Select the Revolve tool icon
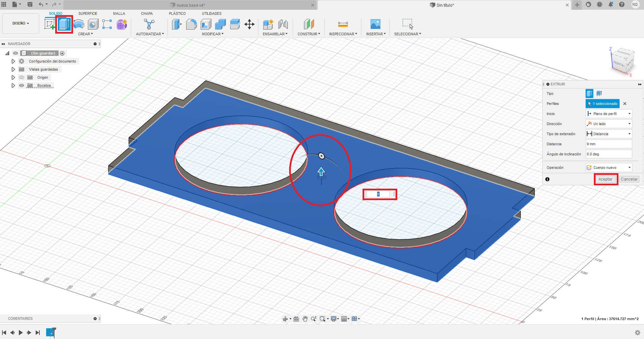The height and width of the screenshot is (339, 644). pos(79,24)
